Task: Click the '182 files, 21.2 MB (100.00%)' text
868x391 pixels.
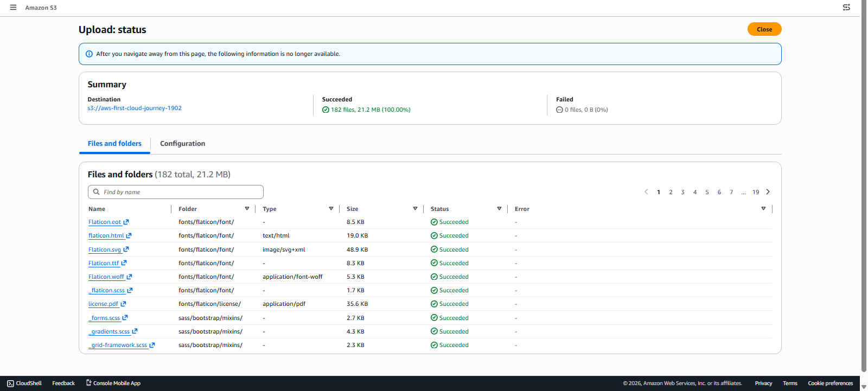Action: (x=371, y=110)
